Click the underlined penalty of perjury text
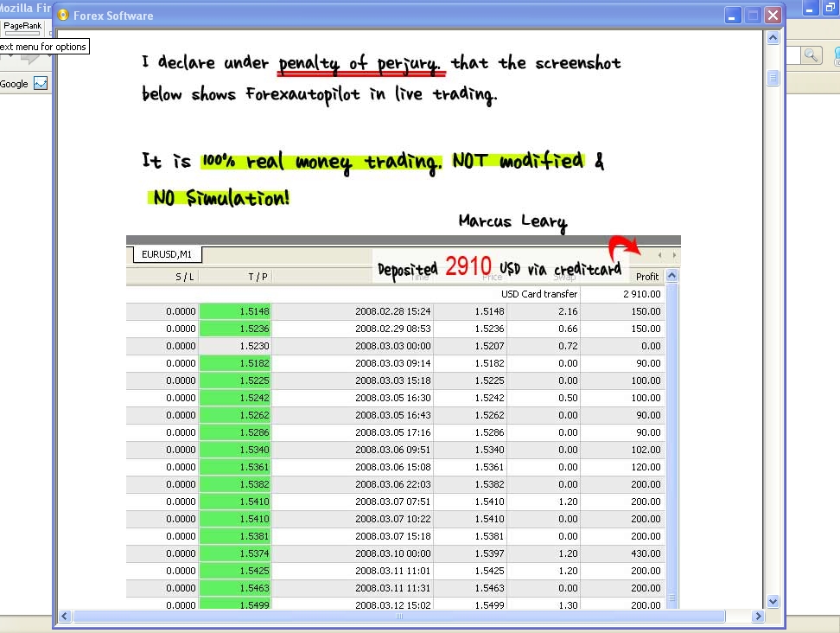840x633 pixels. tap(361, 64)
